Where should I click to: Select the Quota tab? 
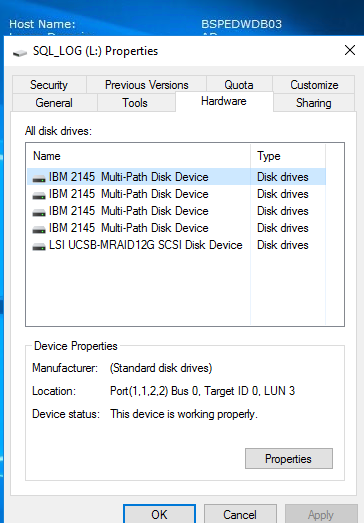pos(239,85)
